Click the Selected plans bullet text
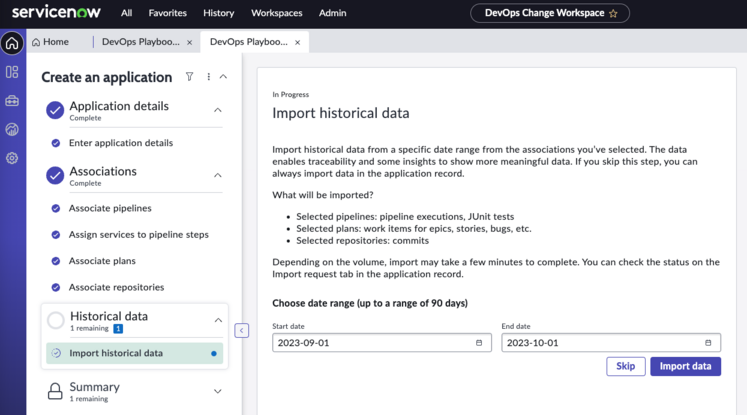This screenshot has height=415, width=747. (414, 229)
